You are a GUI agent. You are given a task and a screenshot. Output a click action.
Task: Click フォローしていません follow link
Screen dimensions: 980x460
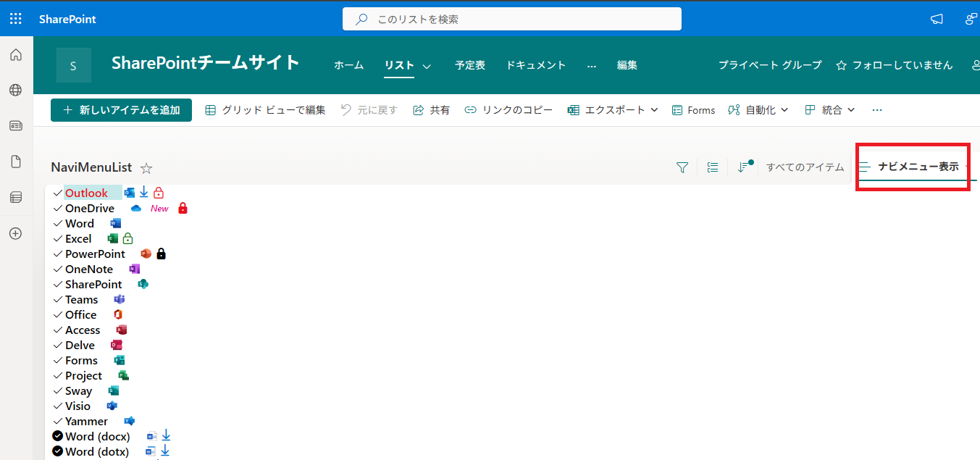(894, 65)
